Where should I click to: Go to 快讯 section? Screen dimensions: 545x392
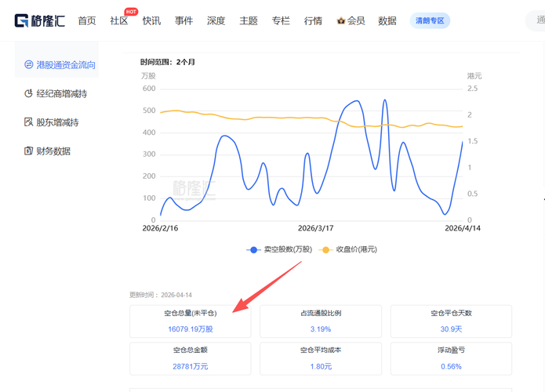pos(151,21)
